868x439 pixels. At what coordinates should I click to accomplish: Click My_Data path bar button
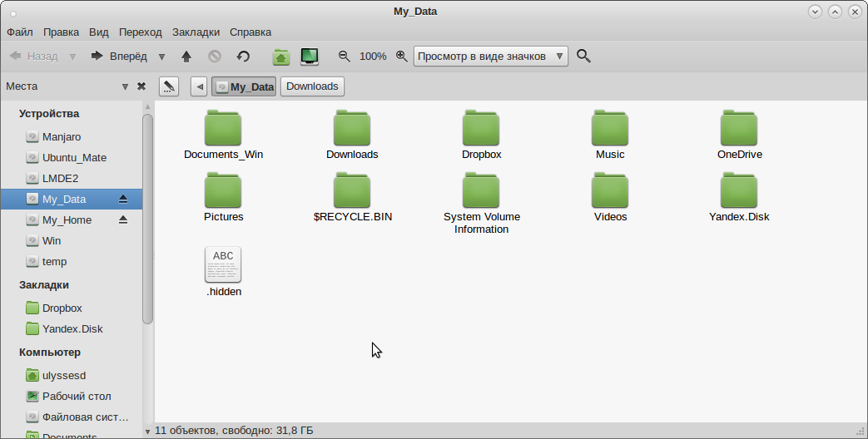[244, 86]
